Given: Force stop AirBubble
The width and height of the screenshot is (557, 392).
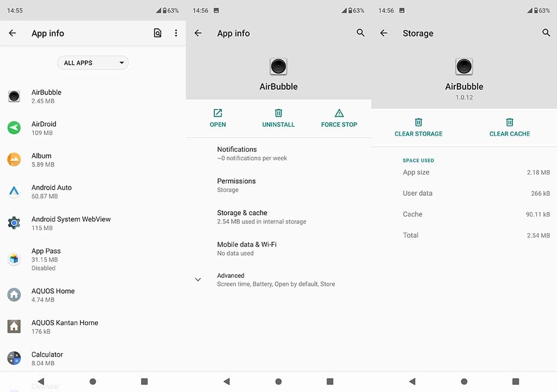Looking at the screenshot, I should pos(339,118).
